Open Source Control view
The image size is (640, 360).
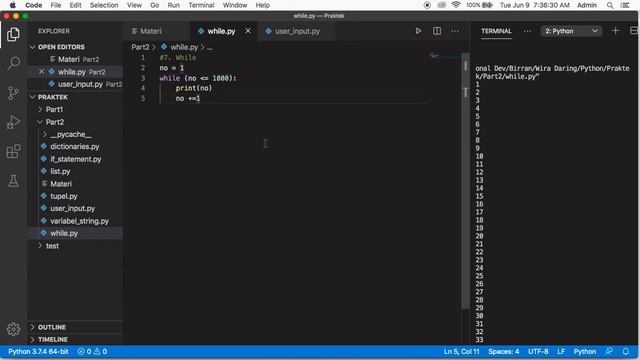pyautogui.click(x=13, y=93)
